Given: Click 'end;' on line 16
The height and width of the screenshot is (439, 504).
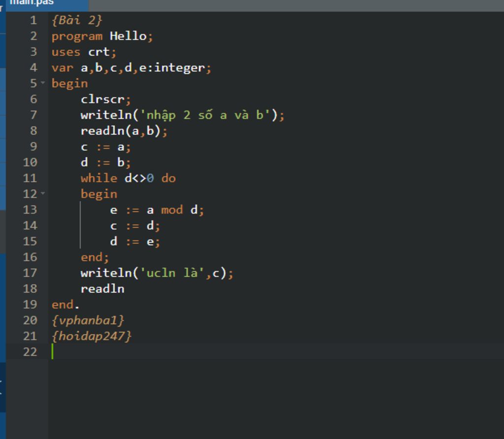Looking at the screenshot, I should (x=95, y=257).
